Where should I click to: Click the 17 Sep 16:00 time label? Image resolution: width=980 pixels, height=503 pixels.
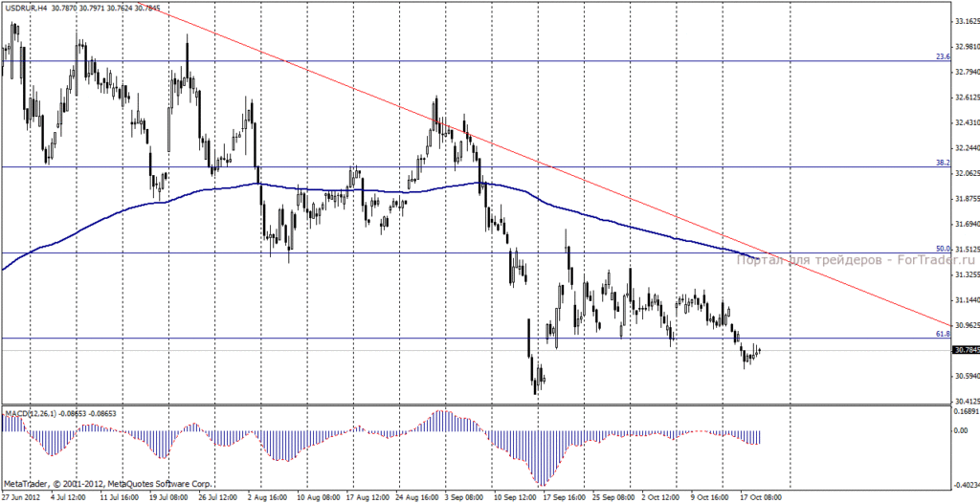564,496
